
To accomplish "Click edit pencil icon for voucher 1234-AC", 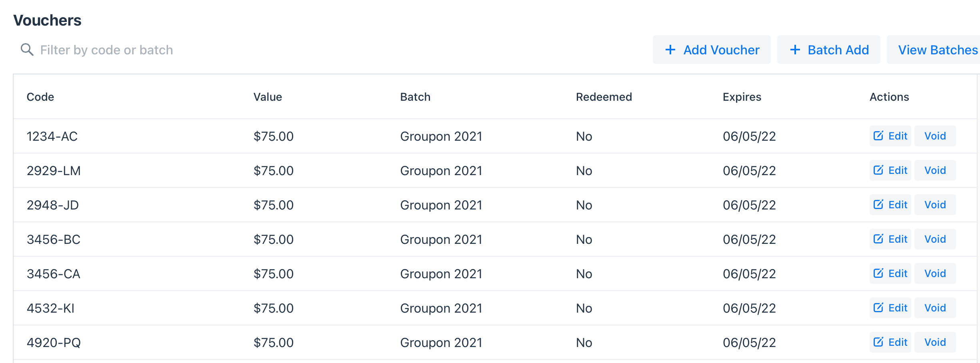I will [x=878, y=136].
